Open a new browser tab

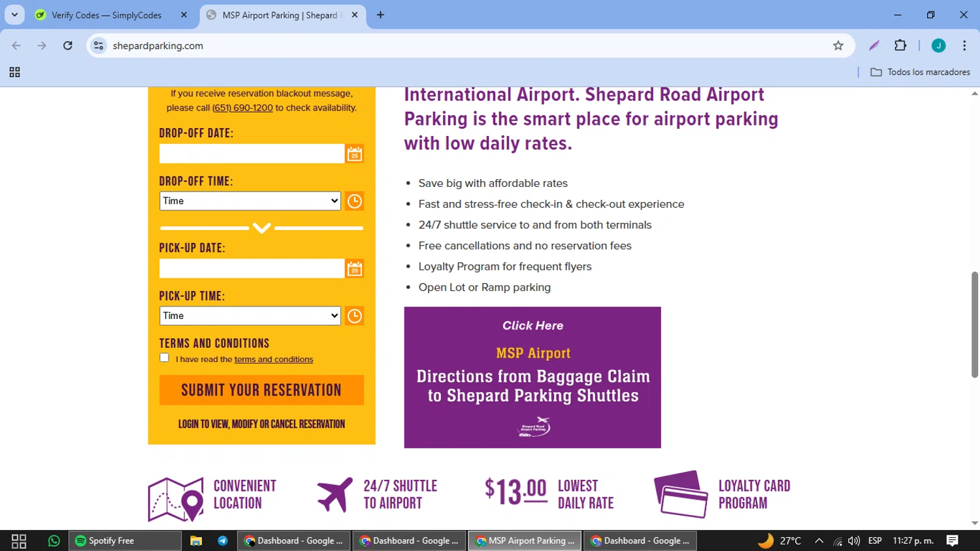click(380, 15)
